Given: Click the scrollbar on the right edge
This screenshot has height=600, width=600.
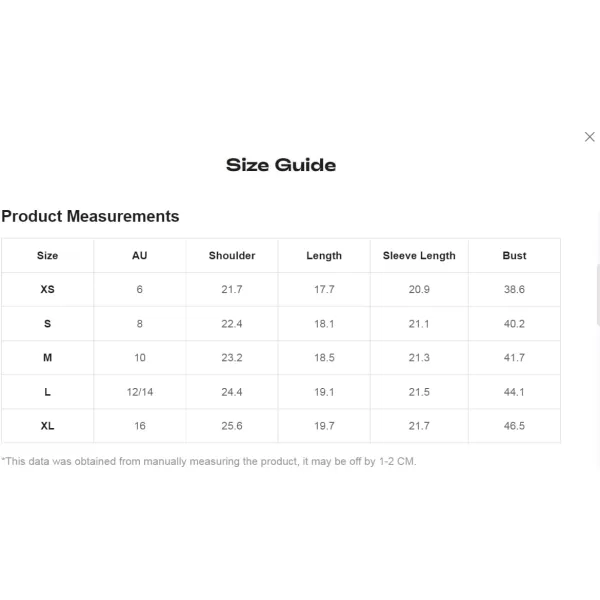Looking at the screenshot, I should coord(598,295).
